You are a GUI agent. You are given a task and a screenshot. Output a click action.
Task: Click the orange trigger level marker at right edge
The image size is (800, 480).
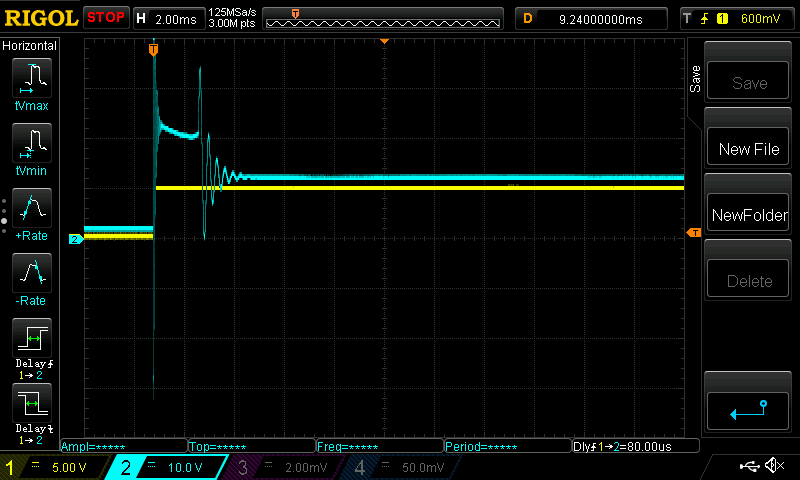tap(693, 233)
